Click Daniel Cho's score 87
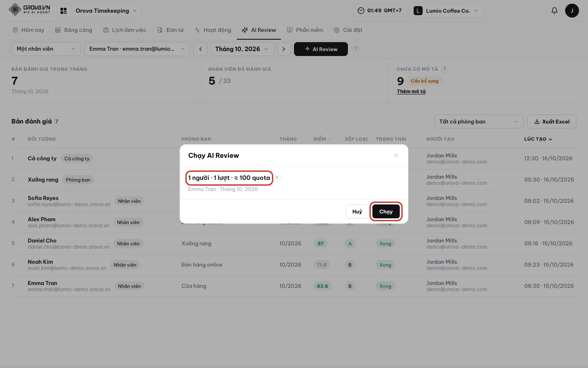The image size is (588, 368). pyautogui.click(x=321, y=244)
